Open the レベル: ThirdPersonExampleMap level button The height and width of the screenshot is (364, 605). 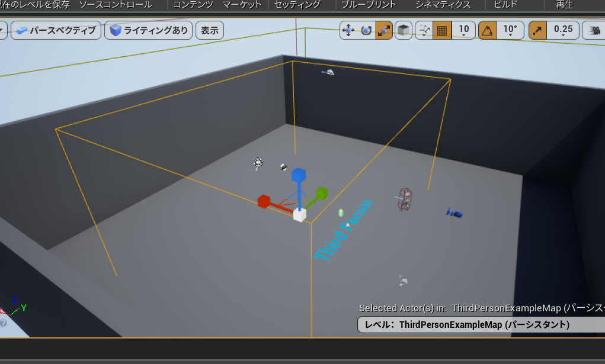click(x=481, y=325)
